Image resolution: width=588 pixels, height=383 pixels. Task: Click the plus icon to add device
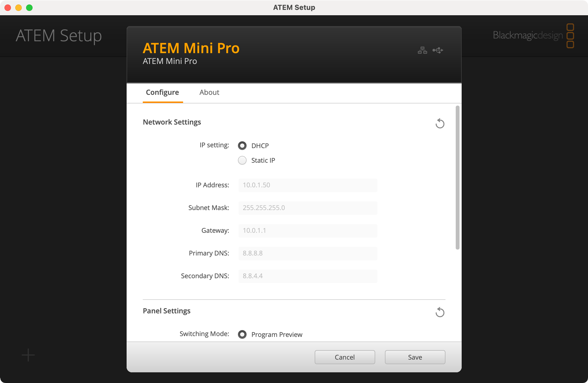click(x=28, y=355)
